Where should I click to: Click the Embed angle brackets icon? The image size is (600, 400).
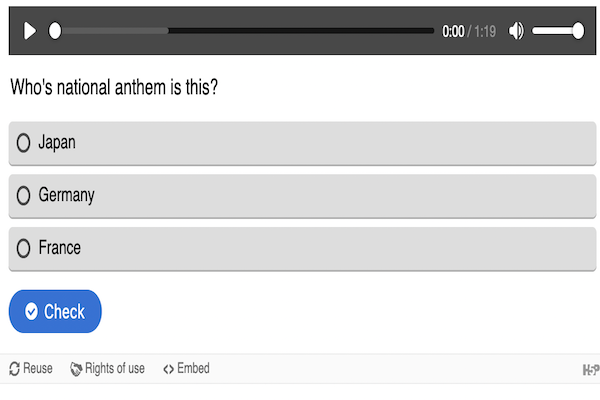(x=168, y=369)
